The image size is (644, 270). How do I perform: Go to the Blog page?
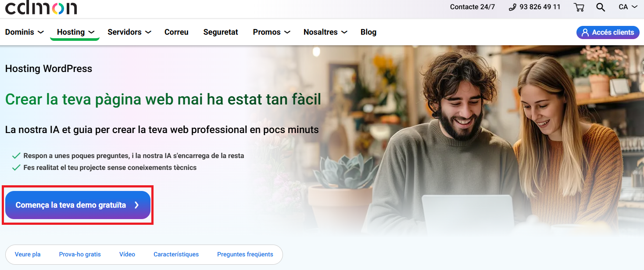369,32
